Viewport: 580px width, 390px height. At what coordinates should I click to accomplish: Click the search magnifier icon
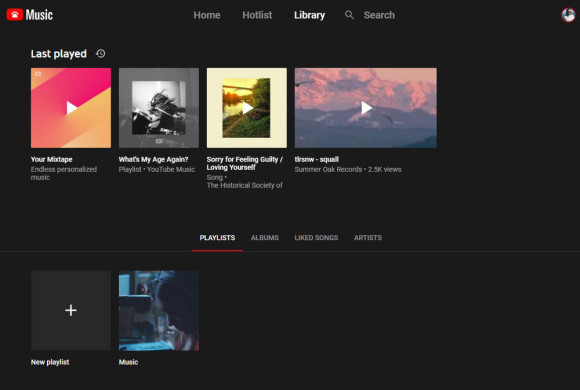[349, 15]
